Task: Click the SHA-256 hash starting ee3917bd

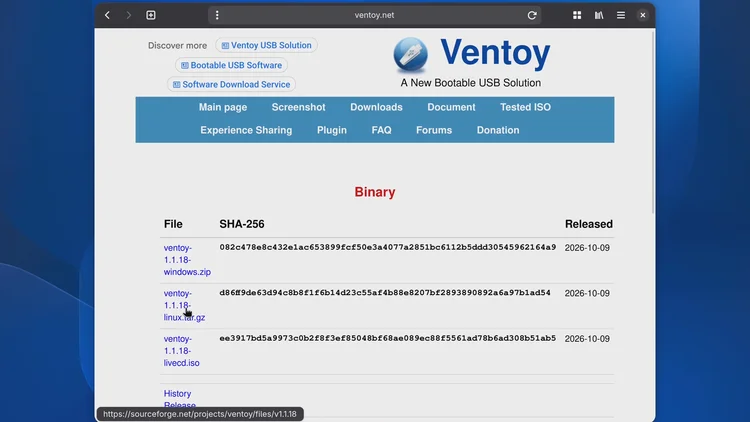Action: (x=387, y=338)
